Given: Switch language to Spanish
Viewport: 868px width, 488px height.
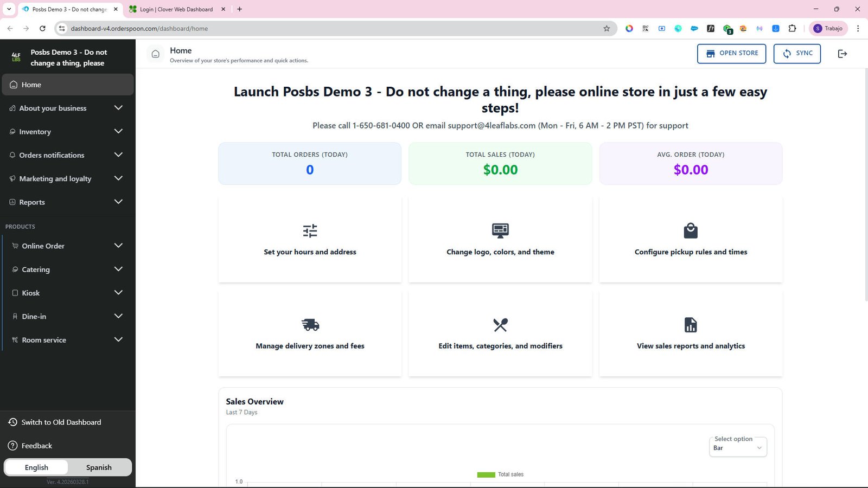Looking at the screenshot, I should coord(99,467).
